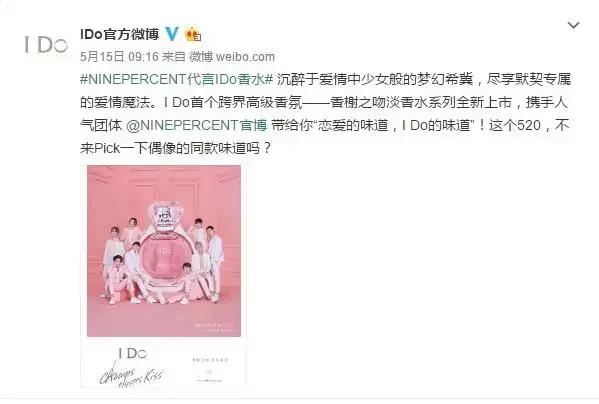The width and height of the screenshot is (599, 404).
Task: Click the 来自 label before source
Action: [173, 57]
